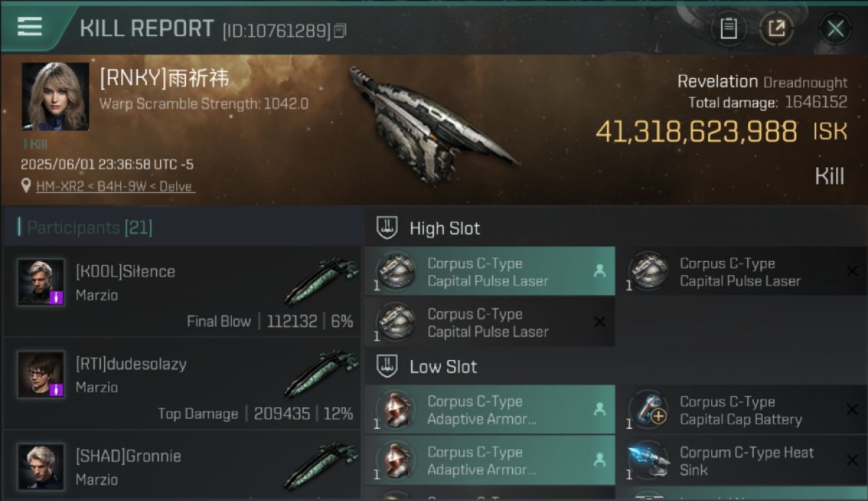This screenshot has width=868, height=501.
Task: Copy the kill report ID icon
Action: pyautogui.click(x=340, y=31)
